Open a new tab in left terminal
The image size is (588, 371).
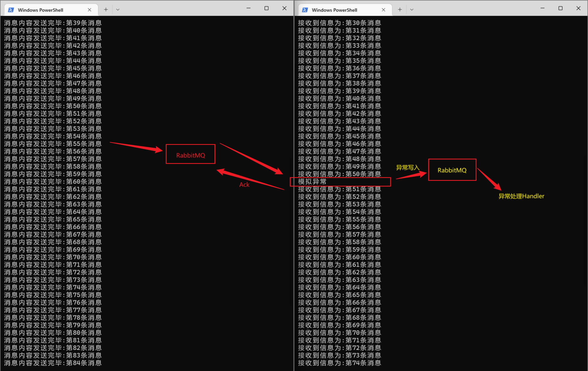tap(106, 9)
